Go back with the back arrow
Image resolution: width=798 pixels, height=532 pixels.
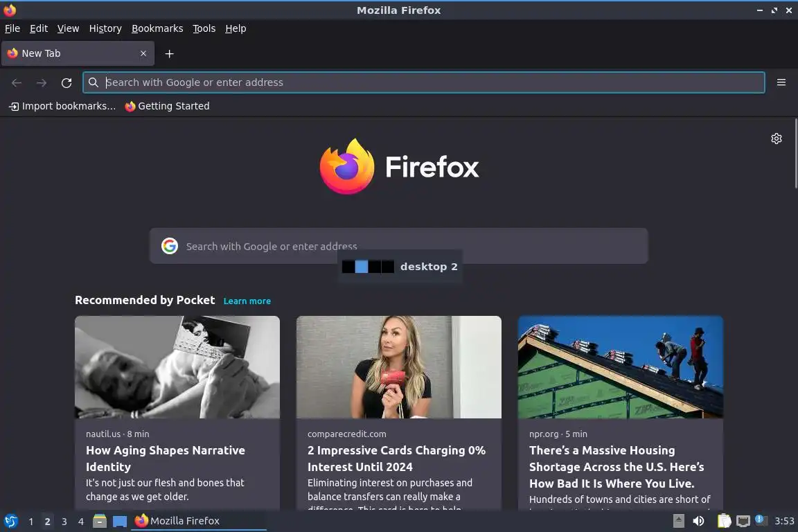[x=17, y=82]
